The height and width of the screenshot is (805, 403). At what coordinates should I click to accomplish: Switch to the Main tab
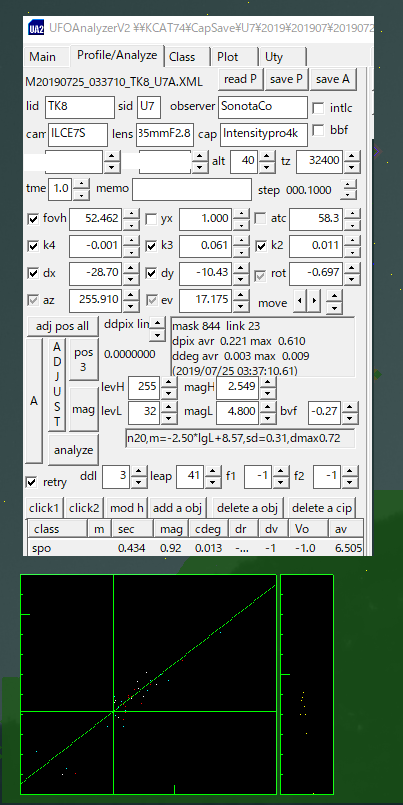click(x=45, y=57)
